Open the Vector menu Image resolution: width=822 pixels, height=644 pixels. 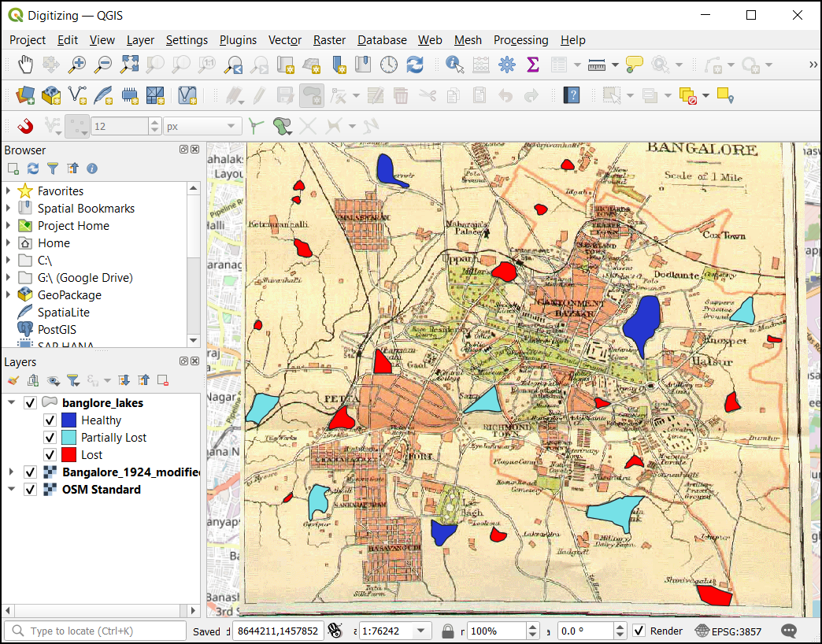[x=285, y=40]
